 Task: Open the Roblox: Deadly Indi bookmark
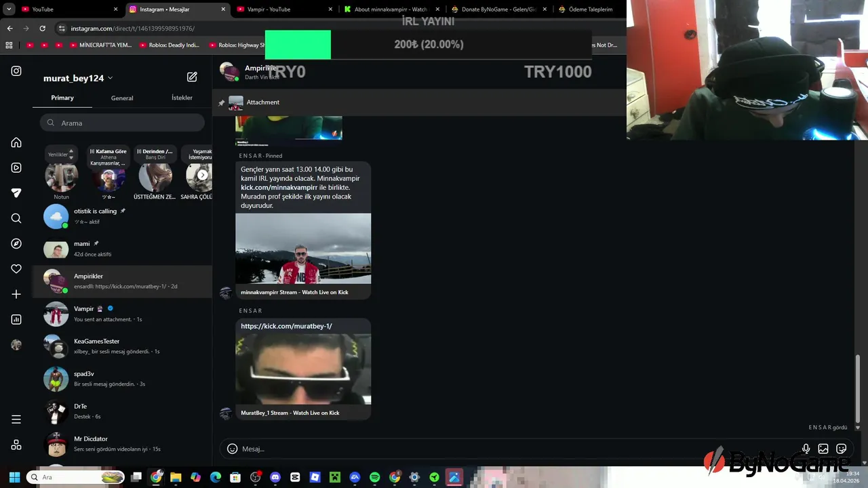coord(170,45)
